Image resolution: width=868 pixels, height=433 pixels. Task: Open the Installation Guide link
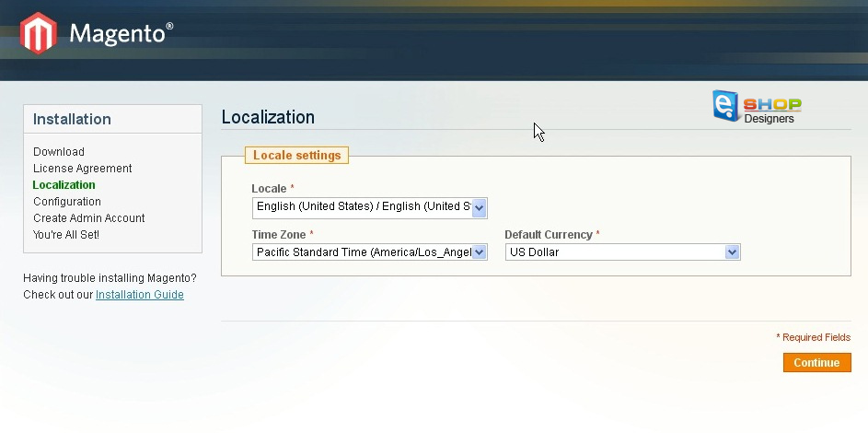tap(140, 295)
